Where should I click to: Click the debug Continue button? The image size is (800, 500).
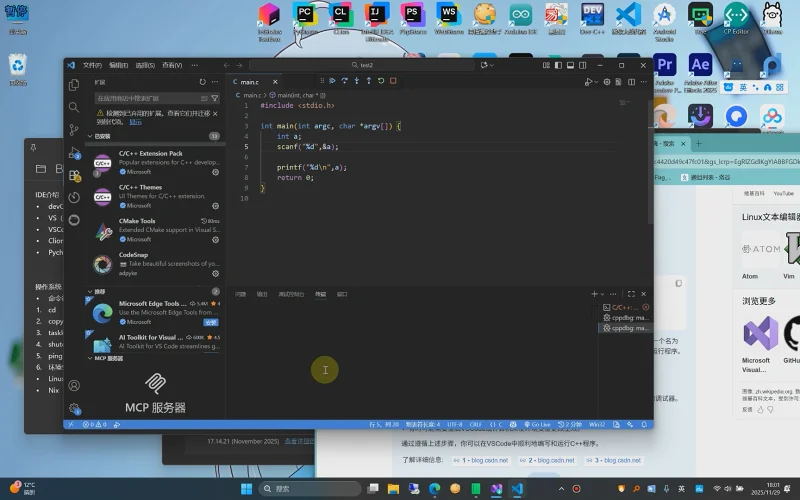coord(333,81)
